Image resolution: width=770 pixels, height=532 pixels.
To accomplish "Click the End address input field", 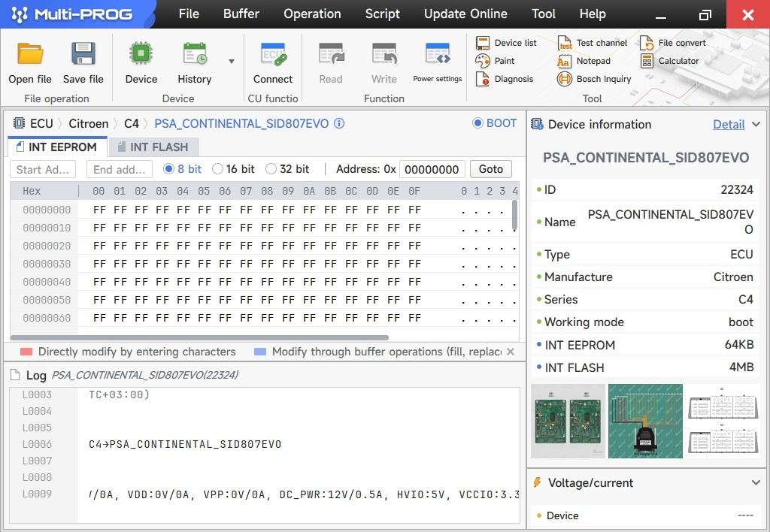I will [x=120, y=169].
